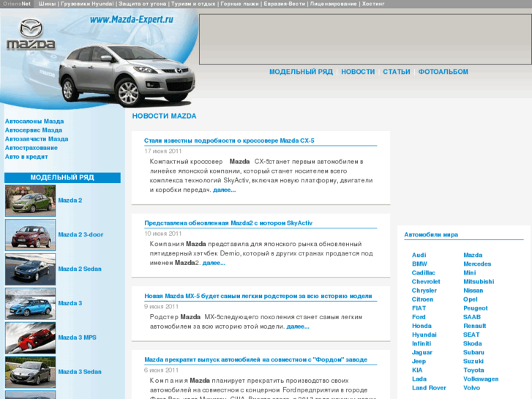
Task: Open Автострахование sidebar link
Action: [31, 148]
